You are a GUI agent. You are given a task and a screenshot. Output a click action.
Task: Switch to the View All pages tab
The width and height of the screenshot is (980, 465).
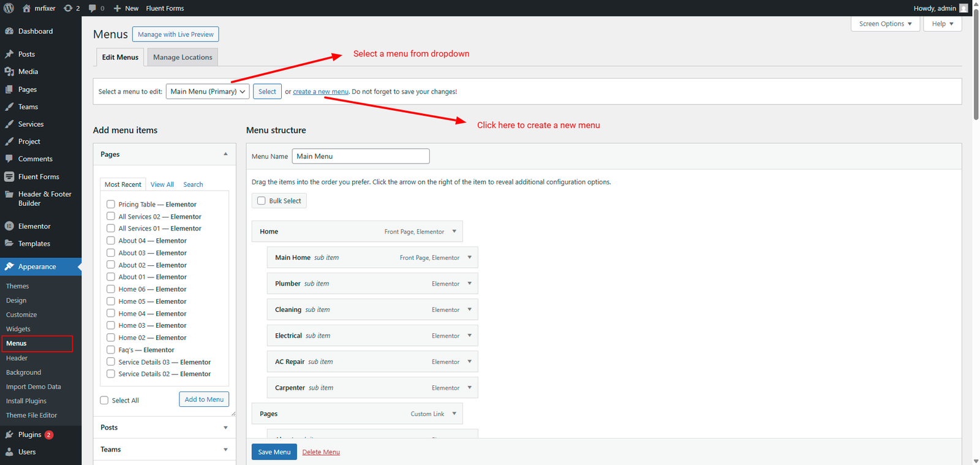[162, 184]
